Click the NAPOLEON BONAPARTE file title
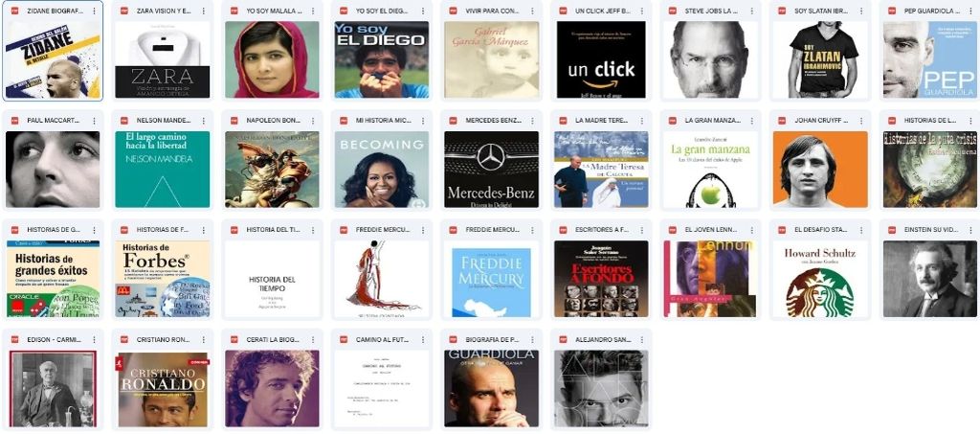Image resolution: width=980 pixels, height=434 pixels. pyautogui.click(x=271, y=120)
